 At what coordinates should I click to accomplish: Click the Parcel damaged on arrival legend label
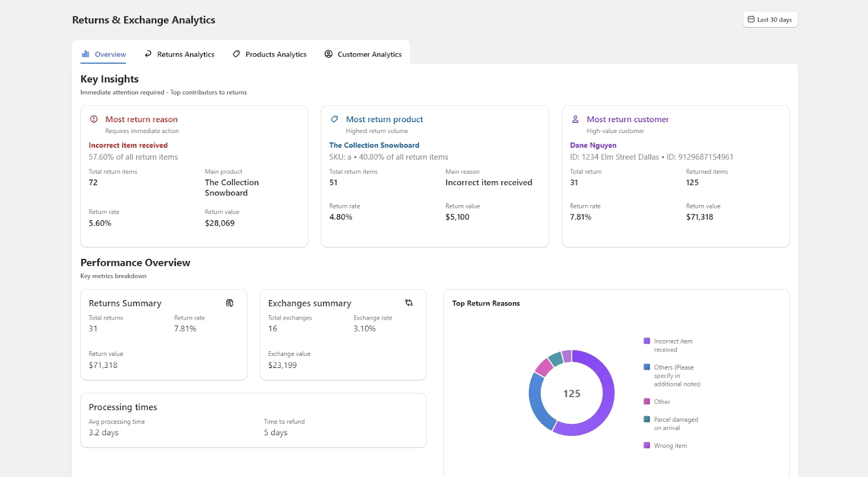(x=676, y=424)
